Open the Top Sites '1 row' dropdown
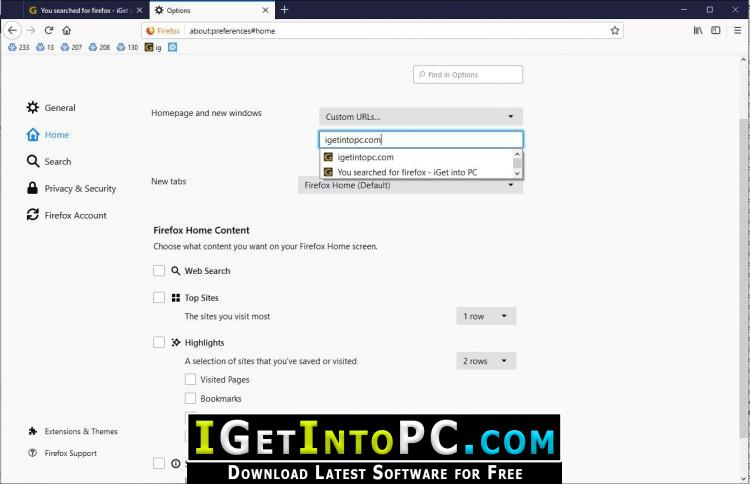Viewport: 750px width, 484px height. pos(486,316)
